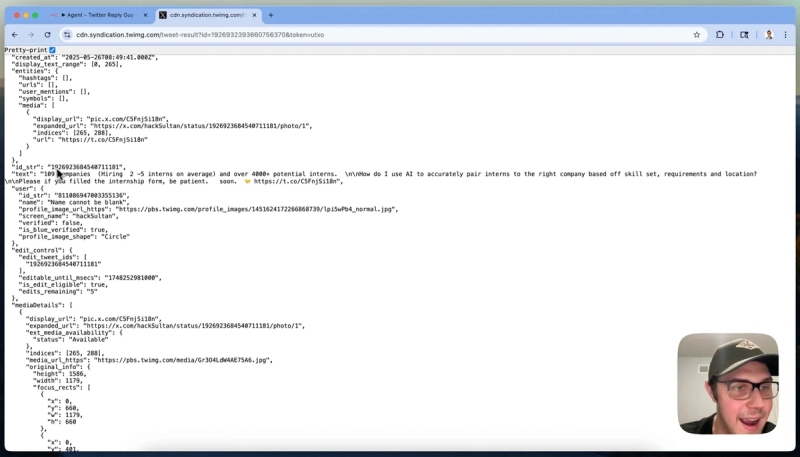Click the user "id_str" 811086947003355136 line

tap(74, 196)
